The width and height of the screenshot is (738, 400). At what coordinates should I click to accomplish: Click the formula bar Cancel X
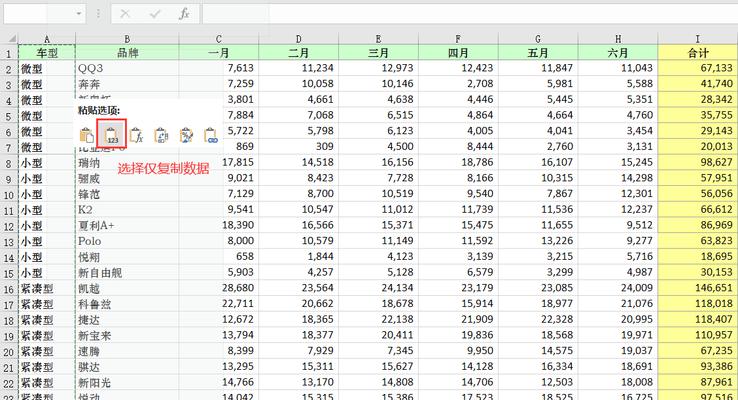click(x=125, y=14)
